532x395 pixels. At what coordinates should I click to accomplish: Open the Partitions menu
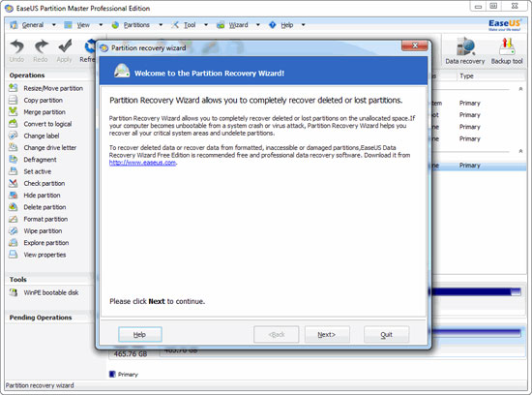point(131,25)
